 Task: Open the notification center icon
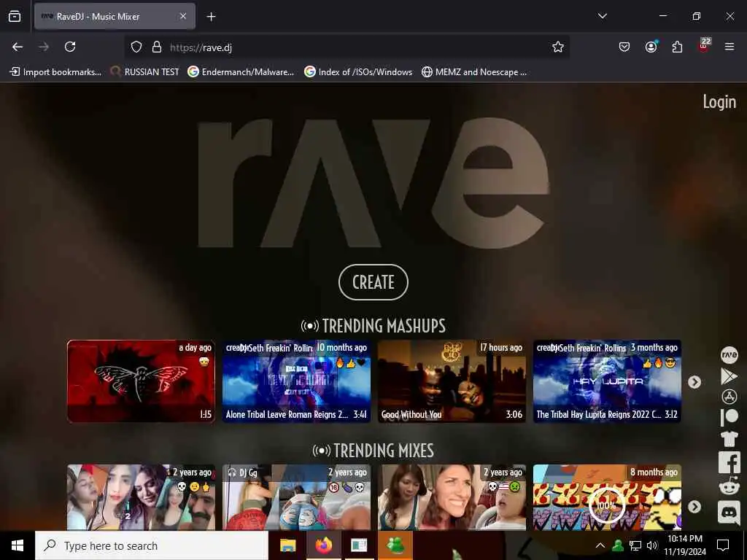pos(723,545)
